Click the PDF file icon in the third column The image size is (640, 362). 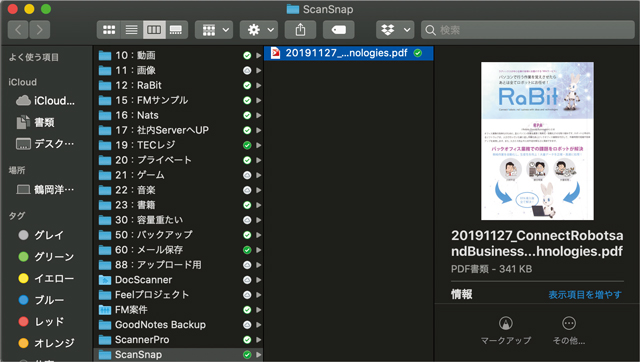pyautogui.click(x=276, y=53)
